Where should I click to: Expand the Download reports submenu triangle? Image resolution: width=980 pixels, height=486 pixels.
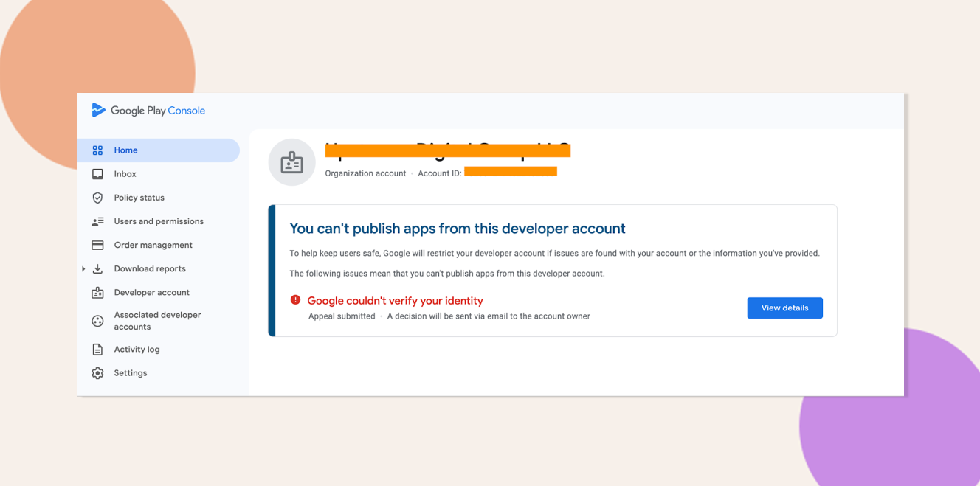pyautogui.click(x=83, y=268)
